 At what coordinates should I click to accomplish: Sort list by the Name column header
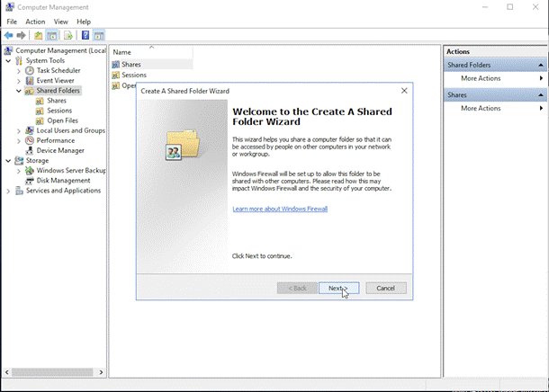[x=151, y=52]
